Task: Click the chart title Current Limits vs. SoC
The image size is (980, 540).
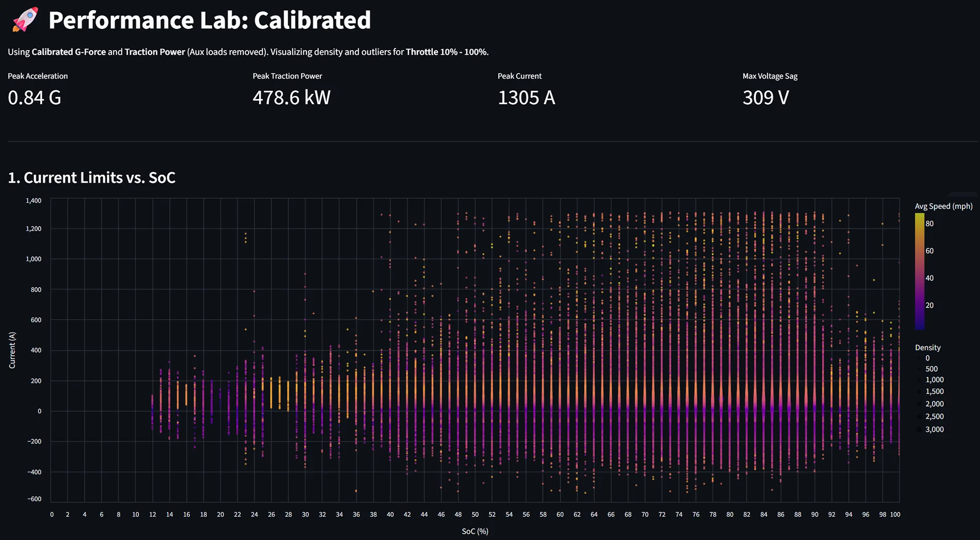Action: coord(91,177)
